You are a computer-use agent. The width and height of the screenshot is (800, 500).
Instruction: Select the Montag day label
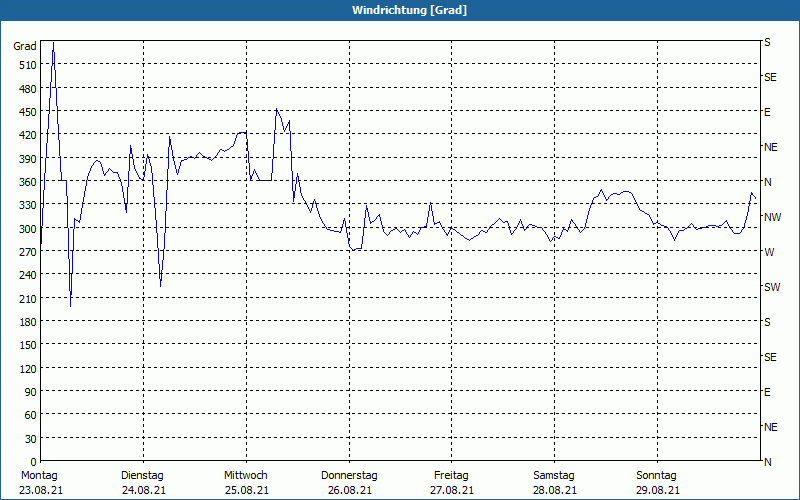pyautogui.click(x=39, y=475)
